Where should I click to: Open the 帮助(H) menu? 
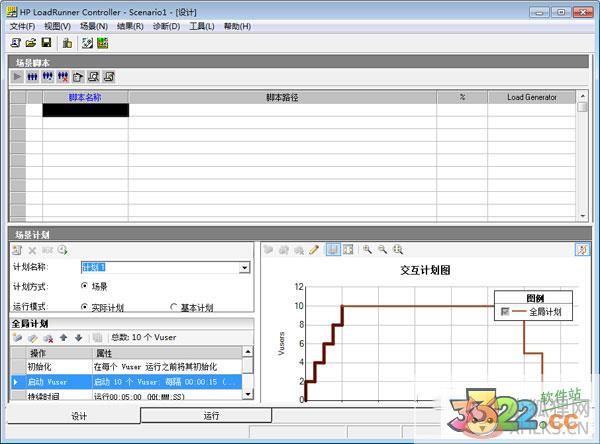pos(237,26)
